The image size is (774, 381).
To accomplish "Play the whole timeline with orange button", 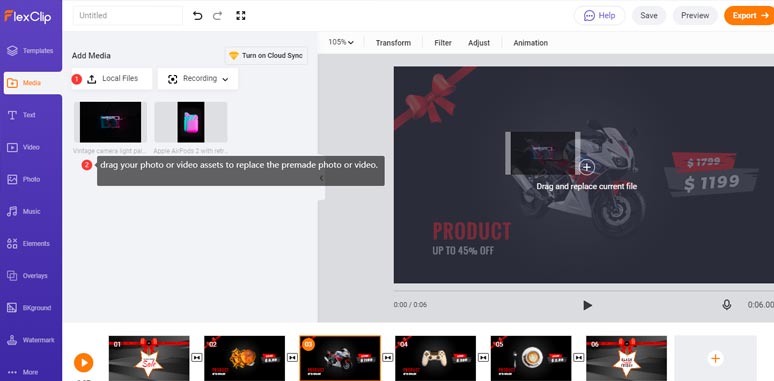I will pyautogui.click(x=84, y=362).
